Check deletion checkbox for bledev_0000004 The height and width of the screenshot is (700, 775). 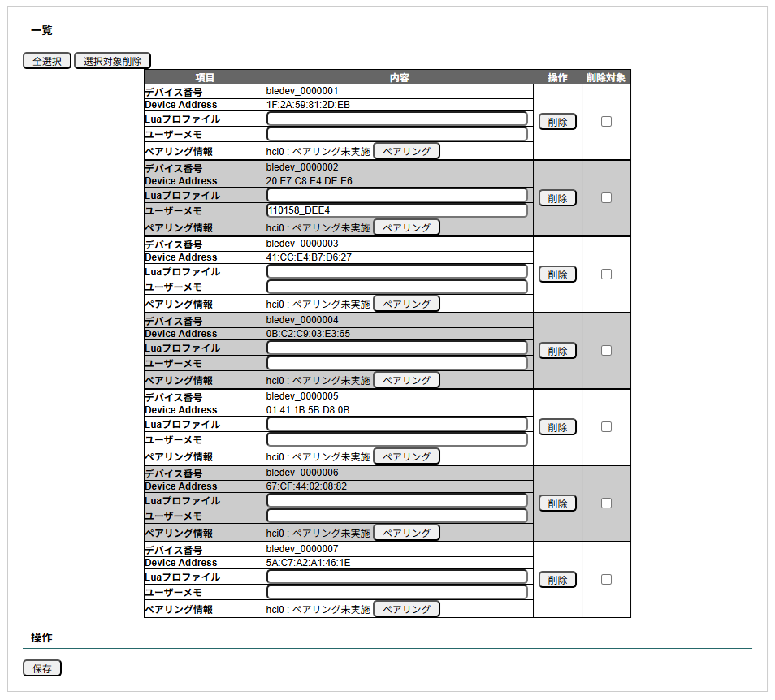click(x=607, y=350)
